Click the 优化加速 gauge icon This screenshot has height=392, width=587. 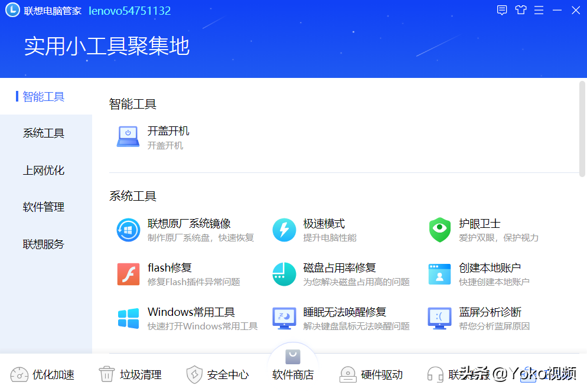(x=19, y=374)
